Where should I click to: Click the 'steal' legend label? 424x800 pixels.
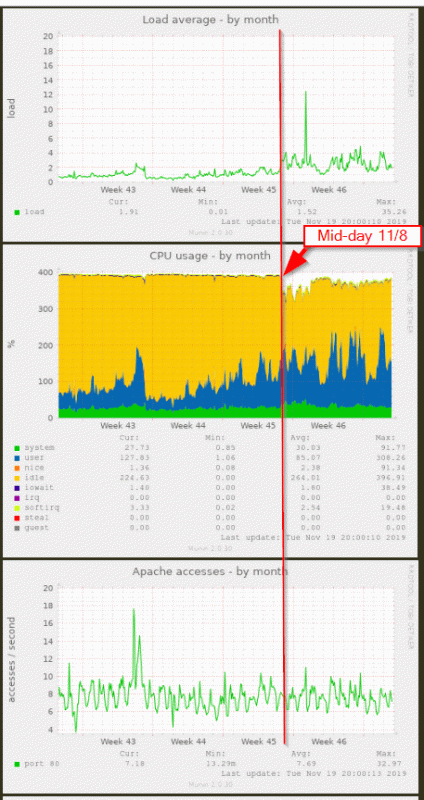pos(37,517)
